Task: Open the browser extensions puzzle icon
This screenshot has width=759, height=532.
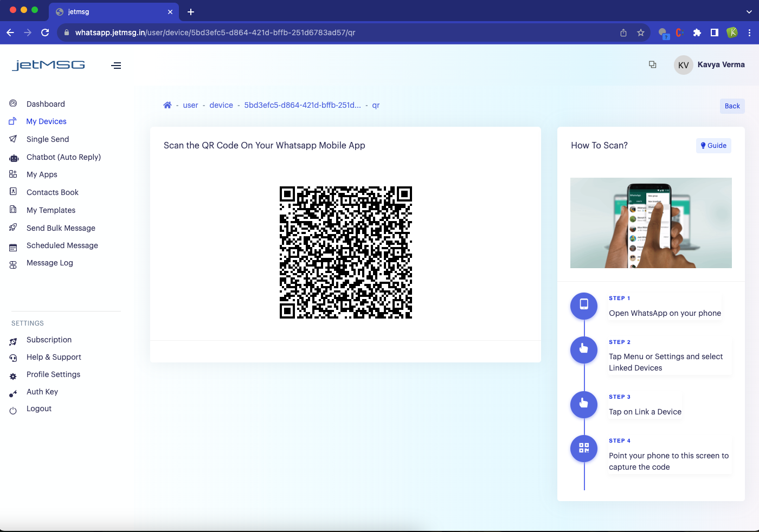Action: point(697,33)
